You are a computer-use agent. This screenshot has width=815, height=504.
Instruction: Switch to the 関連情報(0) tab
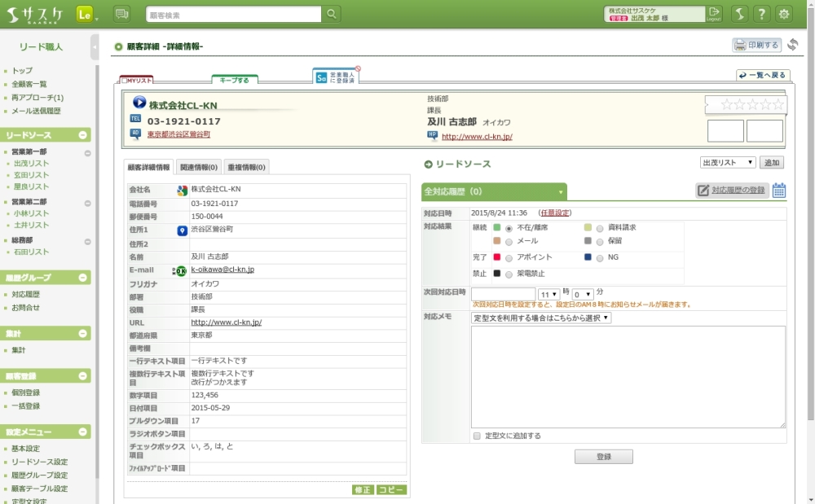tap(199, 167)
